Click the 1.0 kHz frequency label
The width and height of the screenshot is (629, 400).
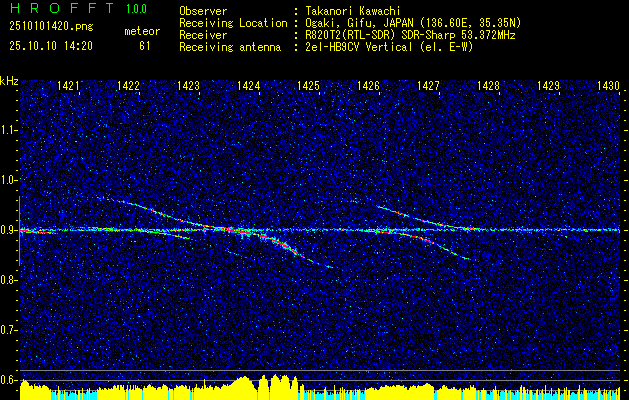8,180
